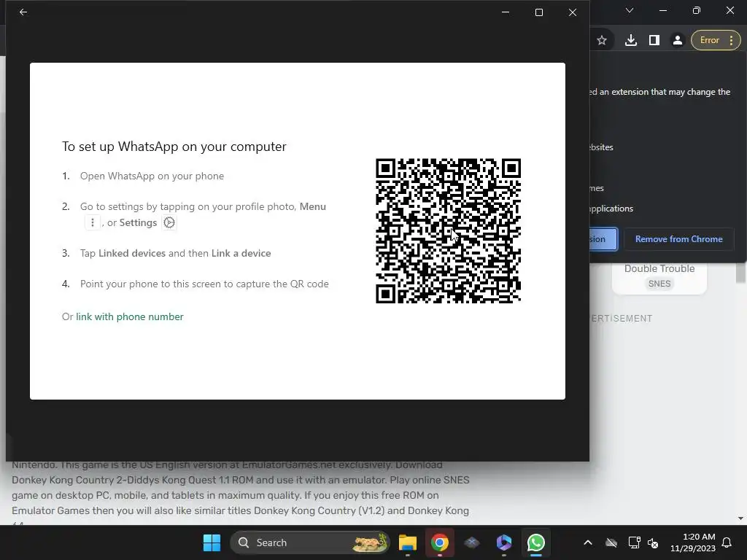This screenshot has width=747, height=560.
Task: Click the partially hidden blue extension button
Action: [603, 239]
